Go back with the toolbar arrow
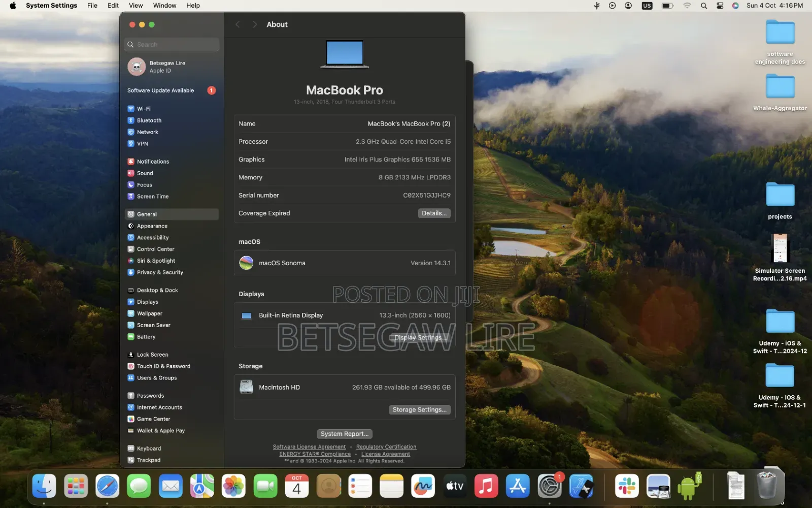 [238, 24]
